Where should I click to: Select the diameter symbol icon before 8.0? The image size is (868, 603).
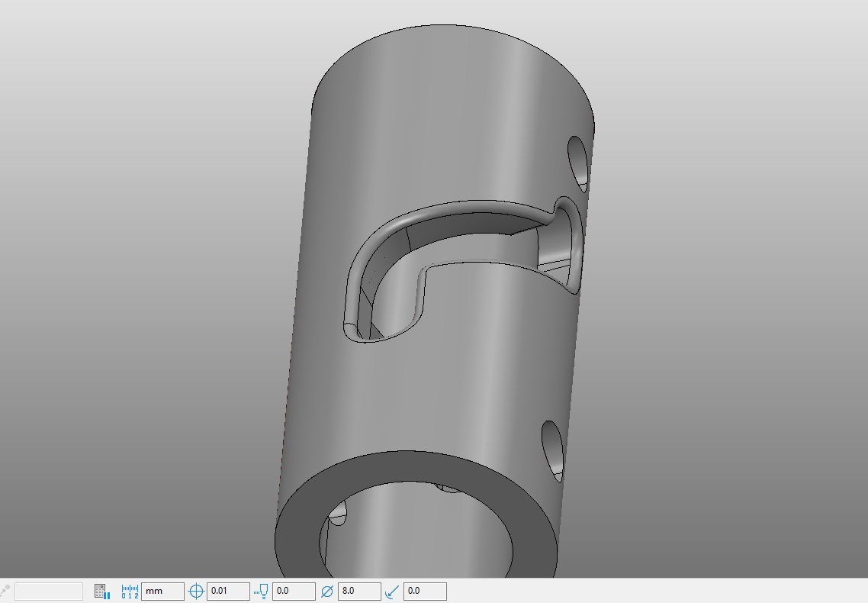point(326,591)
